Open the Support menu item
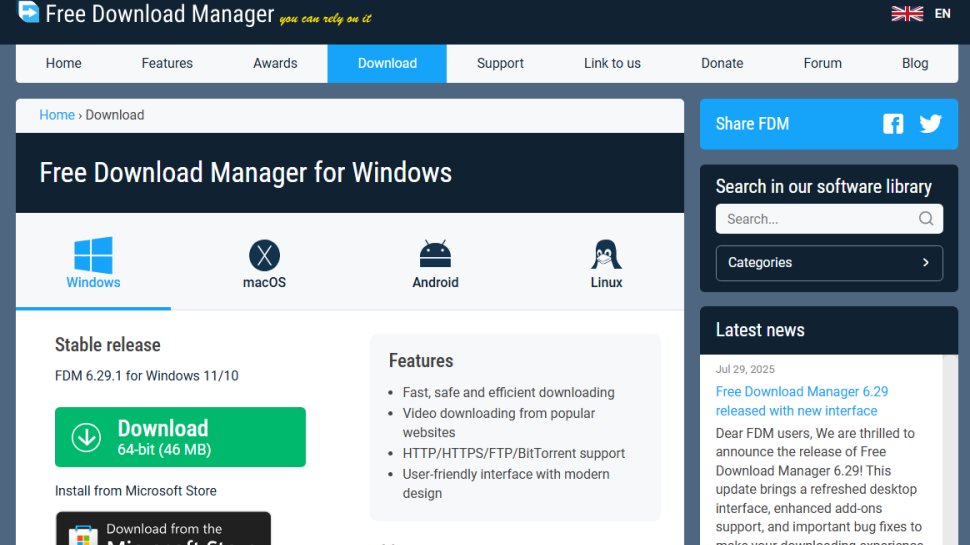Screen dimensions: 970x545 (500, 63)
